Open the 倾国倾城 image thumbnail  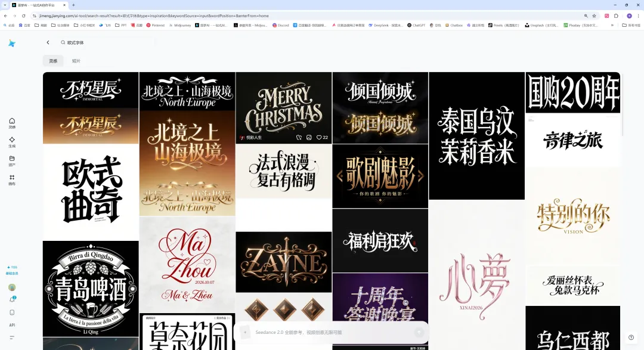point(380,108)
